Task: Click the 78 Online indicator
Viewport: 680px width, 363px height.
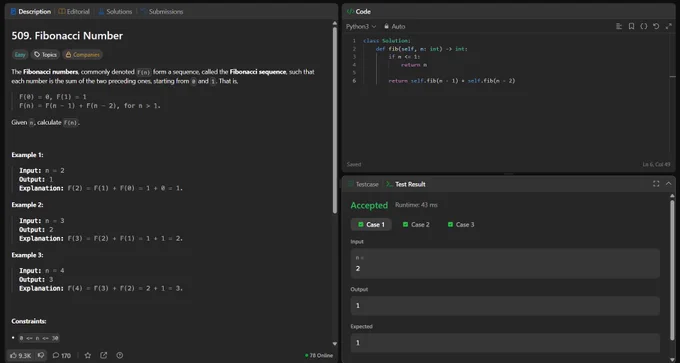Action: tap(319, 355)
